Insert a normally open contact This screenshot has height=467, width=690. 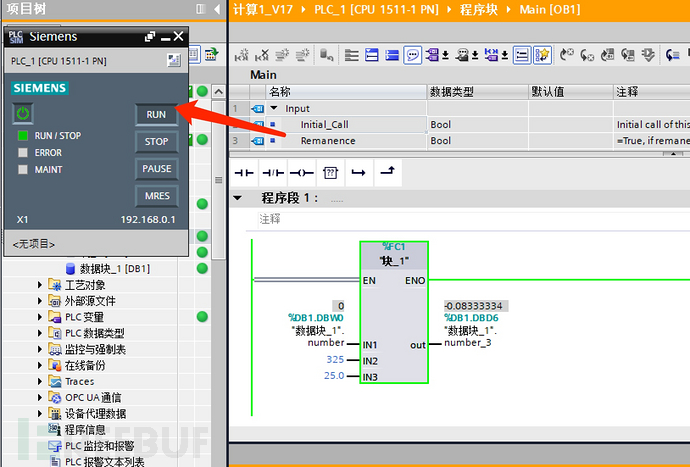coord(241,171)
